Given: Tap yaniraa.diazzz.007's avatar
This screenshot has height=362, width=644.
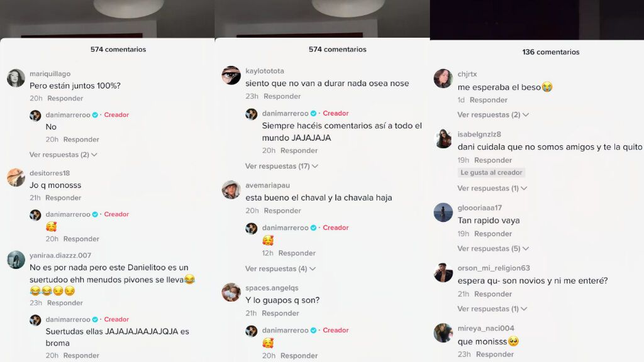Looking at the screenshot, I should [16, 260].
